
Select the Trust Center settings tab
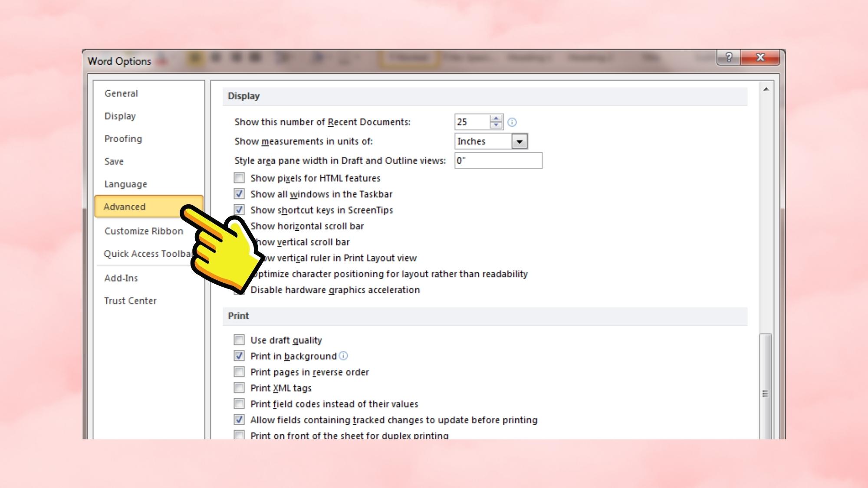pyautogui.click(x=129, y=300)
